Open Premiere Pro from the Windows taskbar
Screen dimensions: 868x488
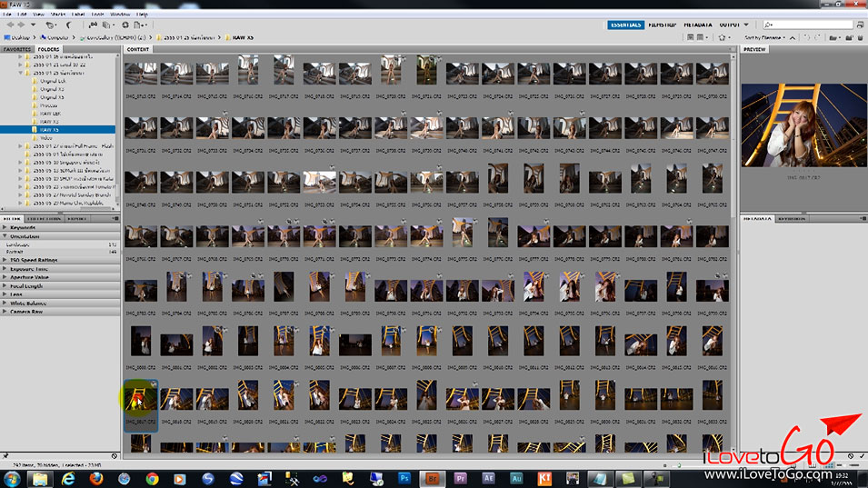[461, 479]
